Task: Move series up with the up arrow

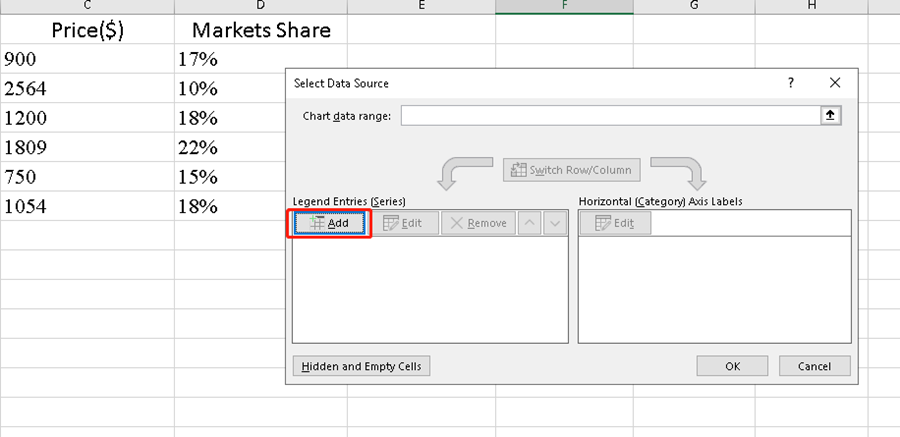Action: (529, 223)
